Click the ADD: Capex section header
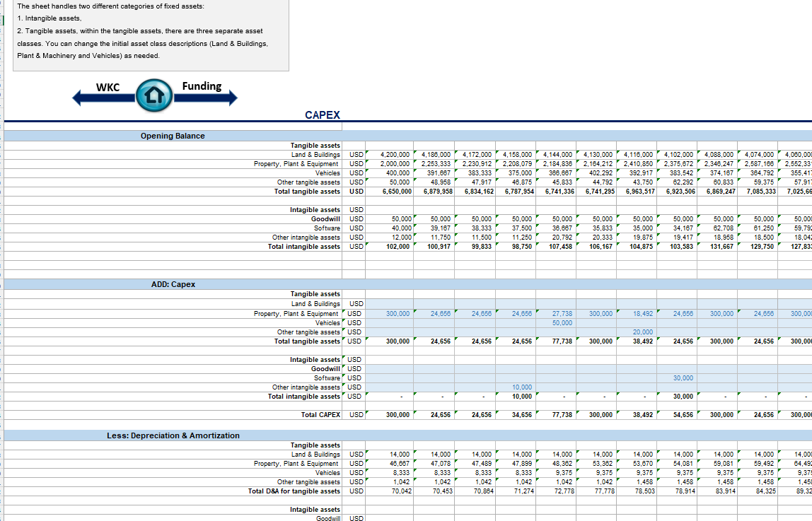Screen dimensions: 812x521 [173, 284]
